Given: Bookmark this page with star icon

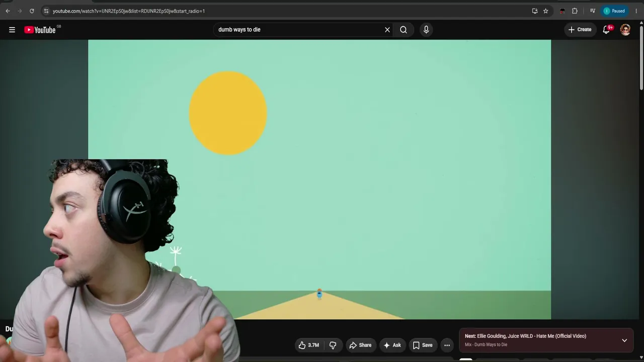Looking at the screenshot, I should pyautogui.click(x=546, y=11).
